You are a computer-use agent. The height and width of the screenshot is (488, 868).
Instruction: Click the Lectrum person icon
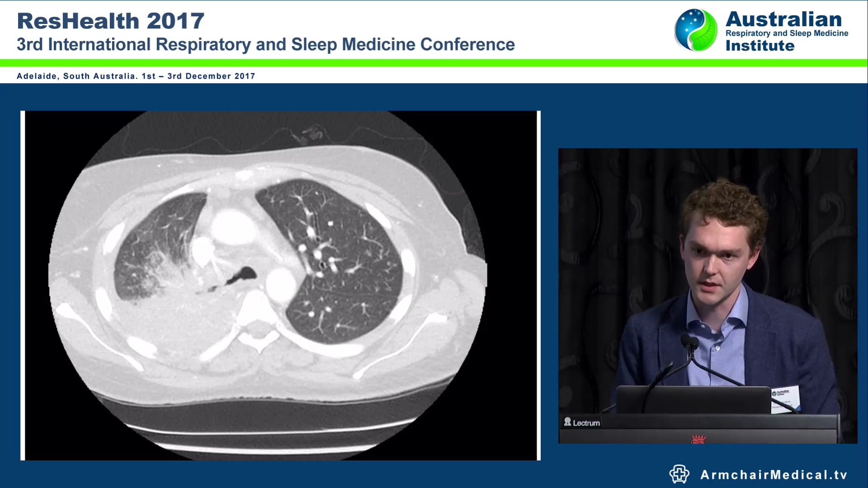click(567, 422)
